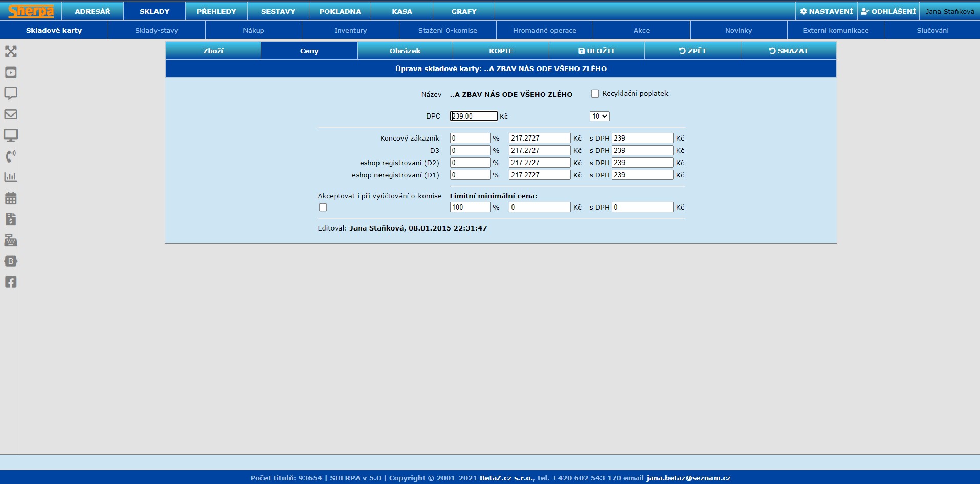The image size is (980, 484).
Task: Click the phone call sidebar icon
Action: 11,156
